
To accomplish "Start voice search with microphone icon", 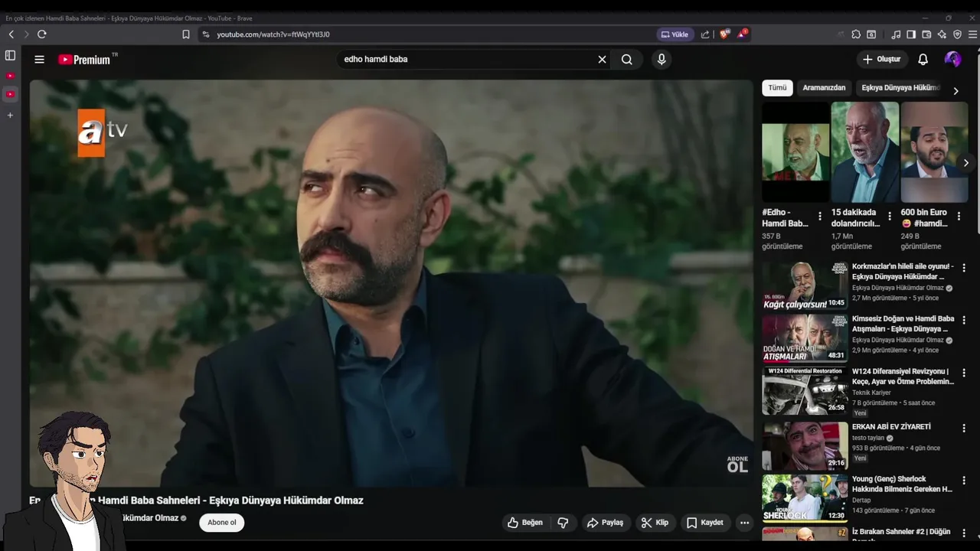I will click(x=661, y=59).
